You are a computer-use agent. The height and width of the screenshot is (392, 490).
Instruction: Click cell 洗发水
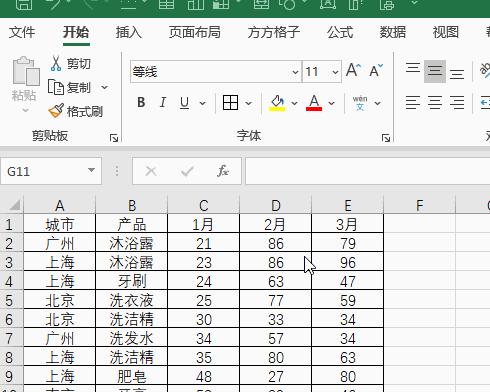(x=132, y=338)
